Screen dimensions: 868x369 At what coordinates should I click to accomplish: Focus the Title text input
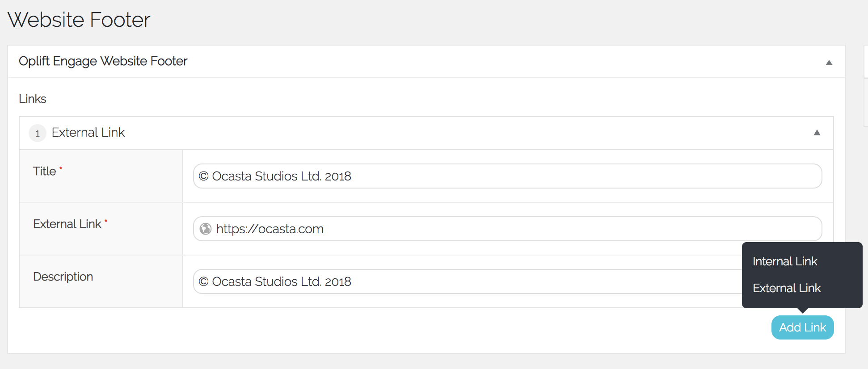click(507, 176)
